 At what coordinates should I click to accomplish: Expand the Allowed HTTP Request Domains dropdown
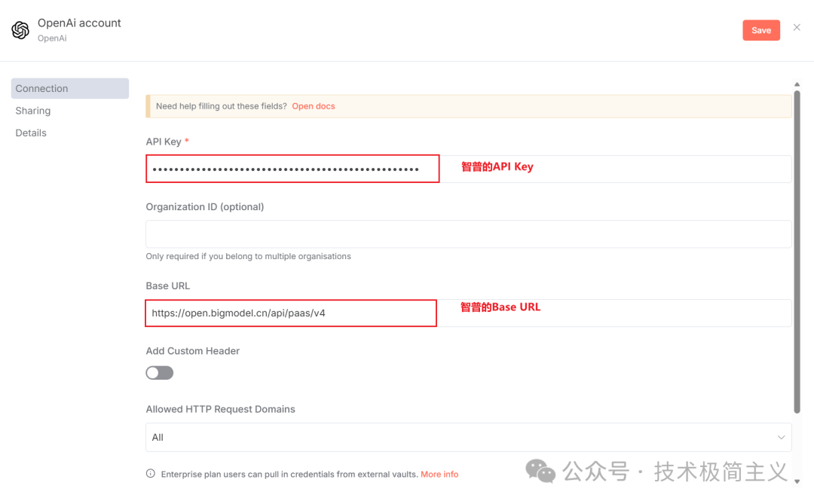[468, 437]
